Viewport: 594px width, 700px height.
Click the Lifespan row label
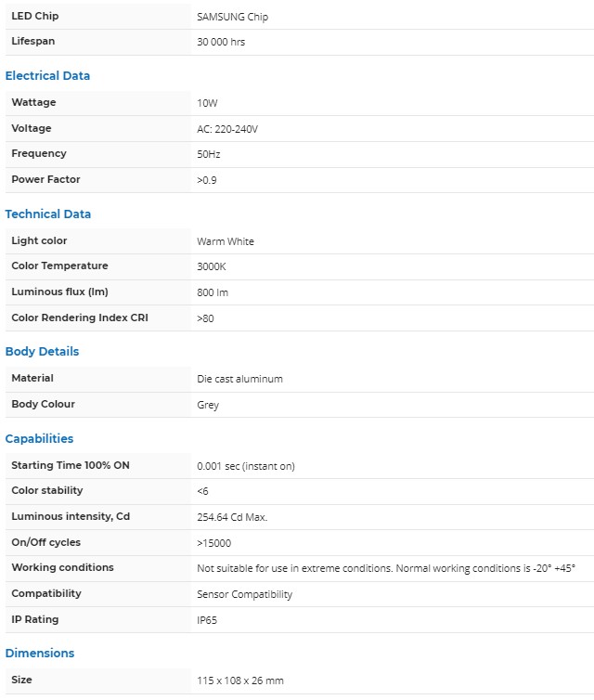point(32,42)
